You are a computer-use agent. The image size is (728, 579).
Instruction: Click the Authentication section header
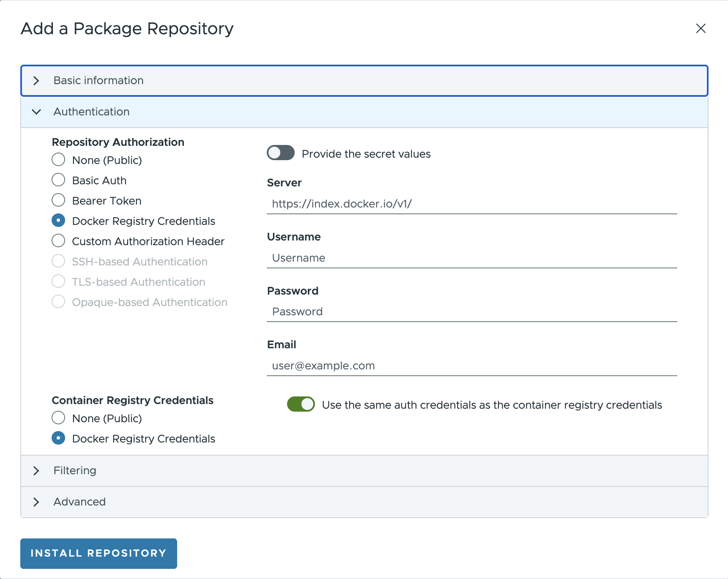point(91,112)
